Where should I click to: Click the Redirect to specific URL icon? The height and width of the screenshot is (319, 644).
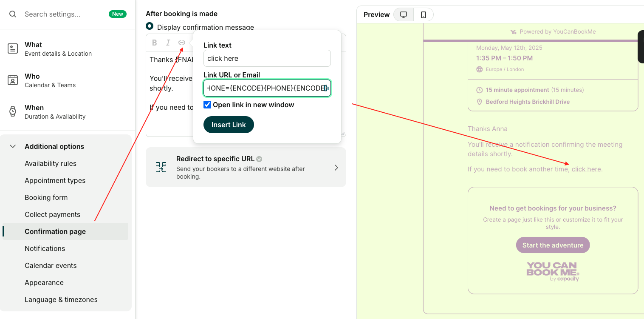click(x=161, y=167)
